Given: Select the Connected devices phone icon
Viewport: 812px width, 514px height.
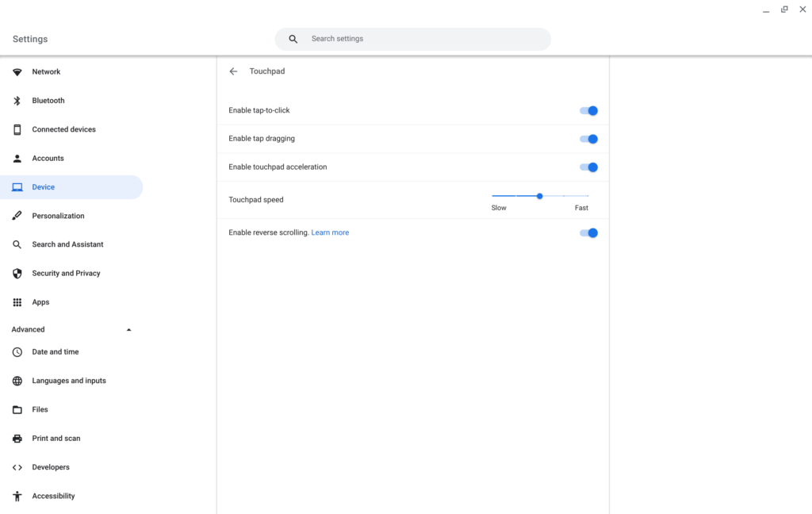Looking at the screenshot, I should pyautogui.click(x=17, y=130).
